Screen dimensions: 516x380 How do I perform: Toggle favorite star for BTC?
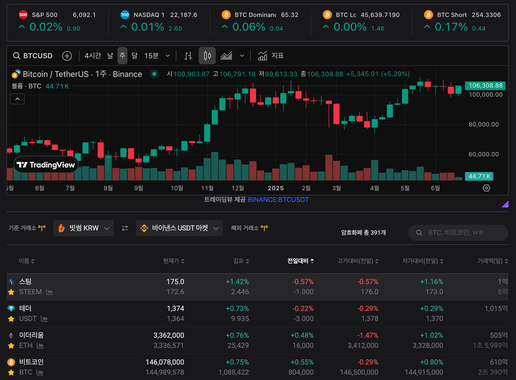point(11,372)
